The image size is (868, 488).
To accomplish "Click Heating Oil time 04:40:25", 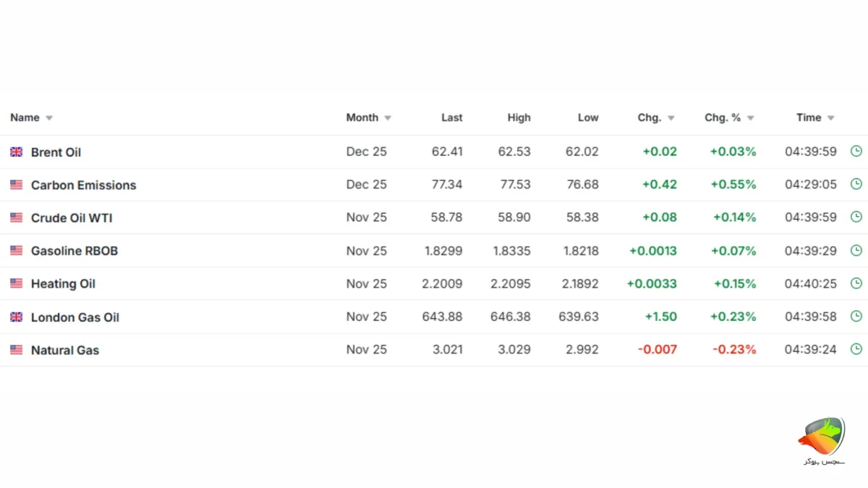I will point(810,283).
